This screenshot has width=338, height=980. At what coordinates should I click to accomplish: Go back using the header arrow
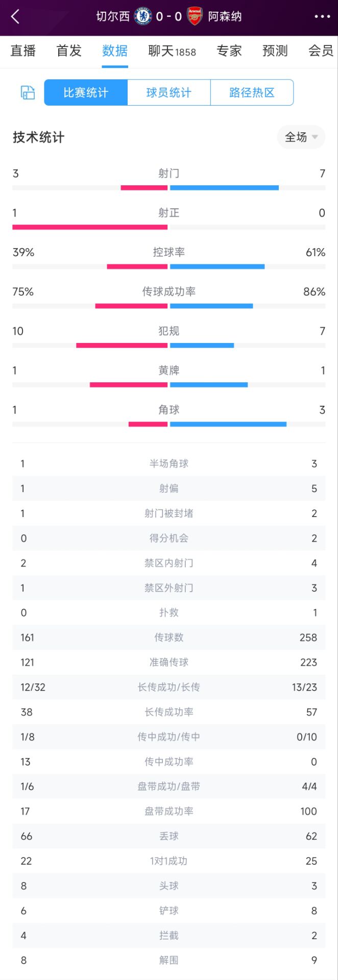(x=15, y=17)
